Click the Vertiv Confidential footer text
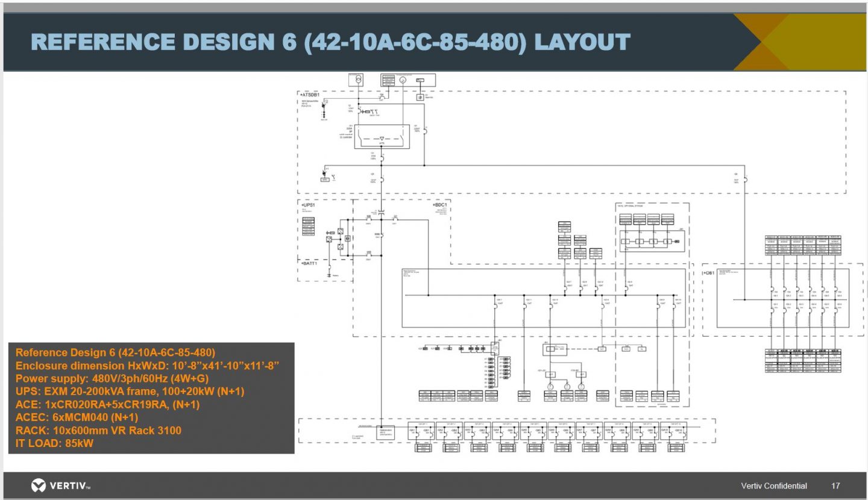The image size is (868, 500). [x=773, y=486]
